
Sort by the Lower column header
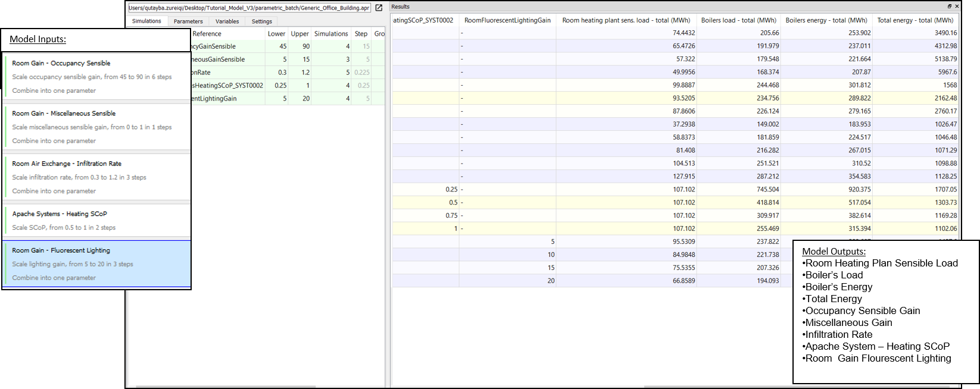(276, 34)
